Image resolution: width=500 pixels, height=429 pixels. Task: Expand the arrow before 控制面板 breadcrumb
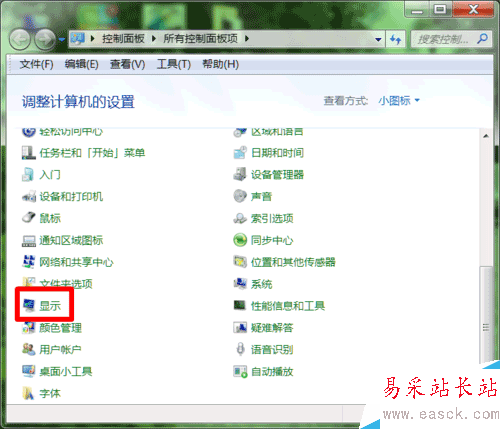92,39
